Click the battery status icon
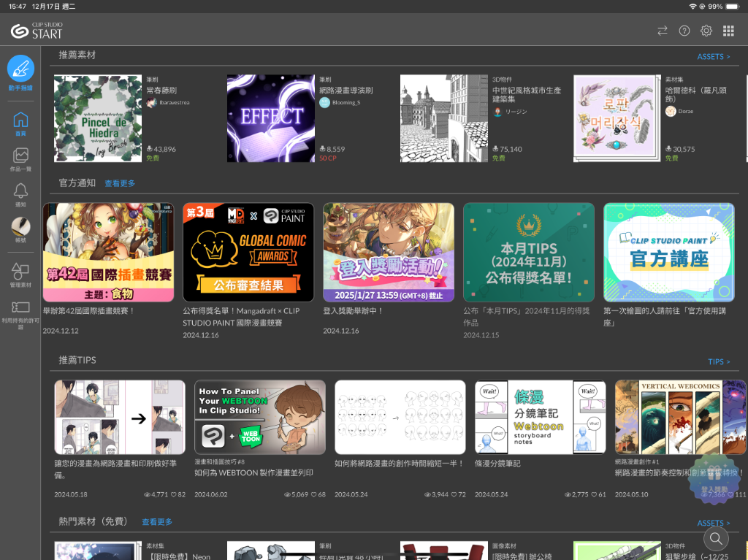The height and width of the screenshot is (560, 748). click(x=732, y=7)
